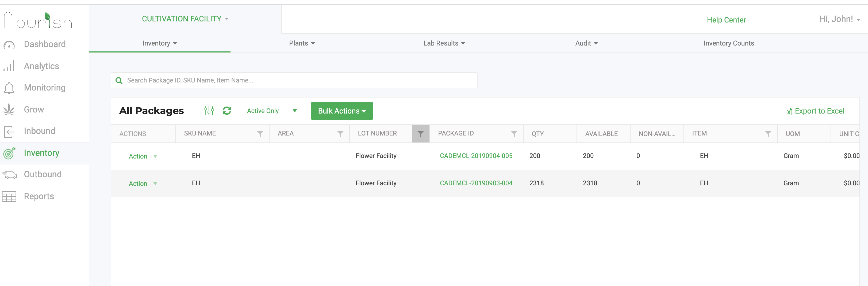
Task: Sort by the AVAILABLE column header
Action: tap(601, 134)
